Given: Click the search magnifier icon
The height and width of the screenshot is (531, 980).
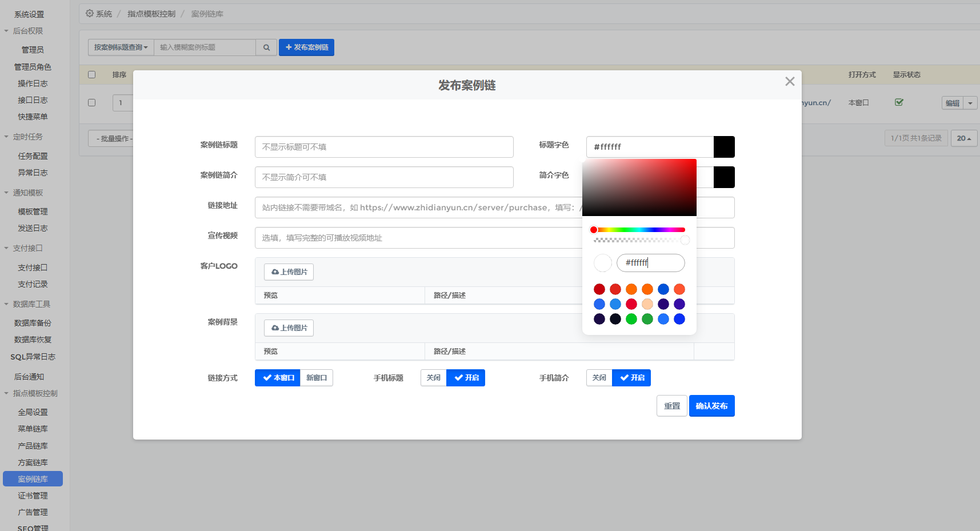Looking at the screenshot, I should click(x=266, y=47).
